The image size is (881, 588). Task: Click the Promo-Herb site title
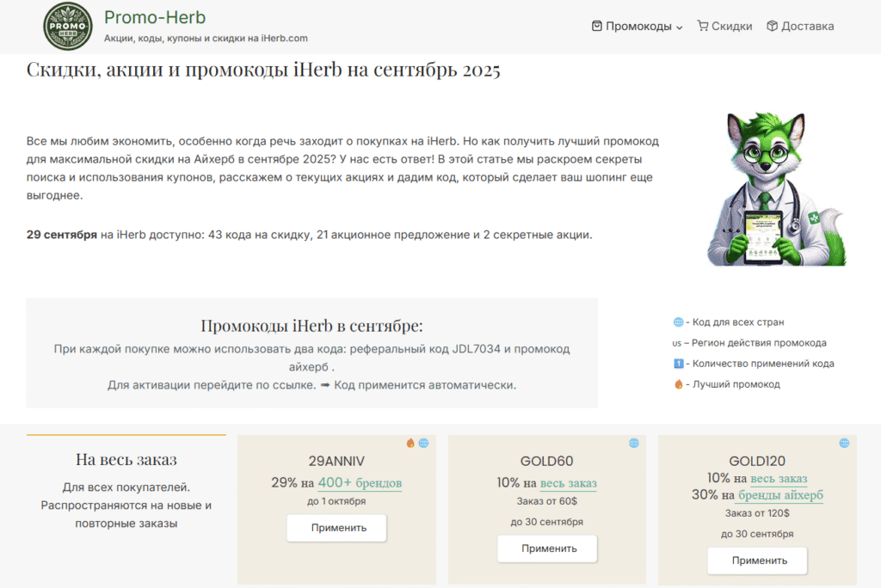point(155,17)
